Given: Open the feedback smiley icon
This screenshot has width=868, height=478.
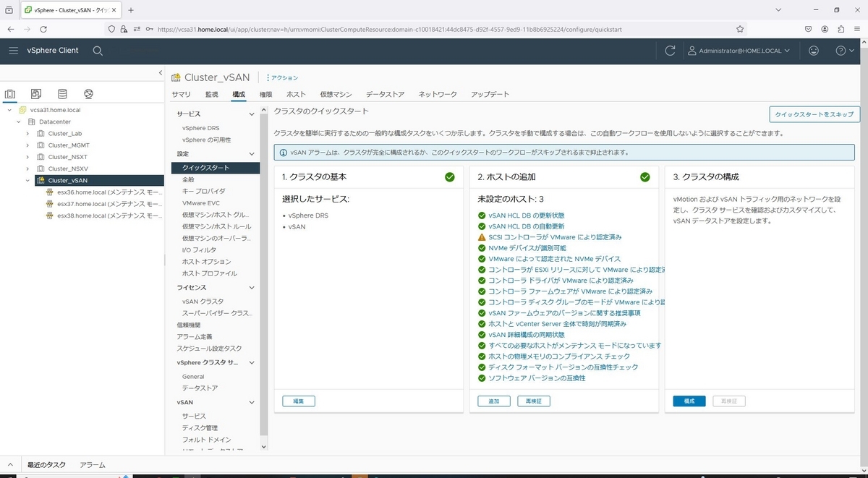Looking at the screenshot, I should 814,51.
